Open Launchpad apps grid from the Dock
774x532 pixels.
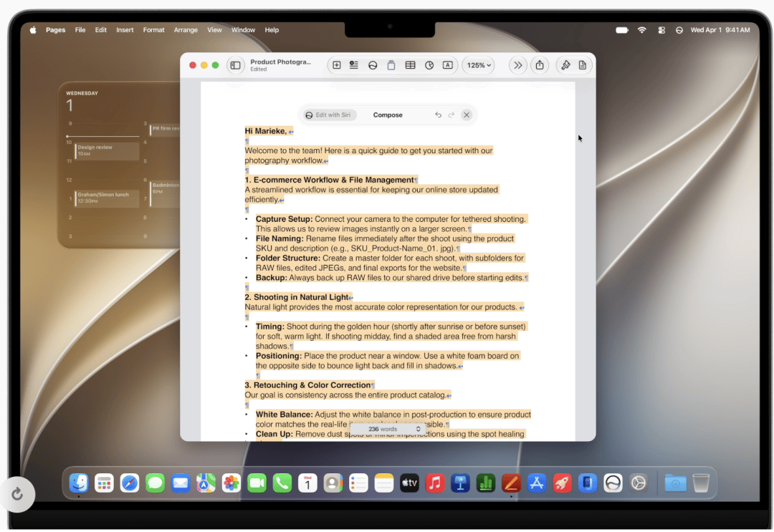pos(104,483)
